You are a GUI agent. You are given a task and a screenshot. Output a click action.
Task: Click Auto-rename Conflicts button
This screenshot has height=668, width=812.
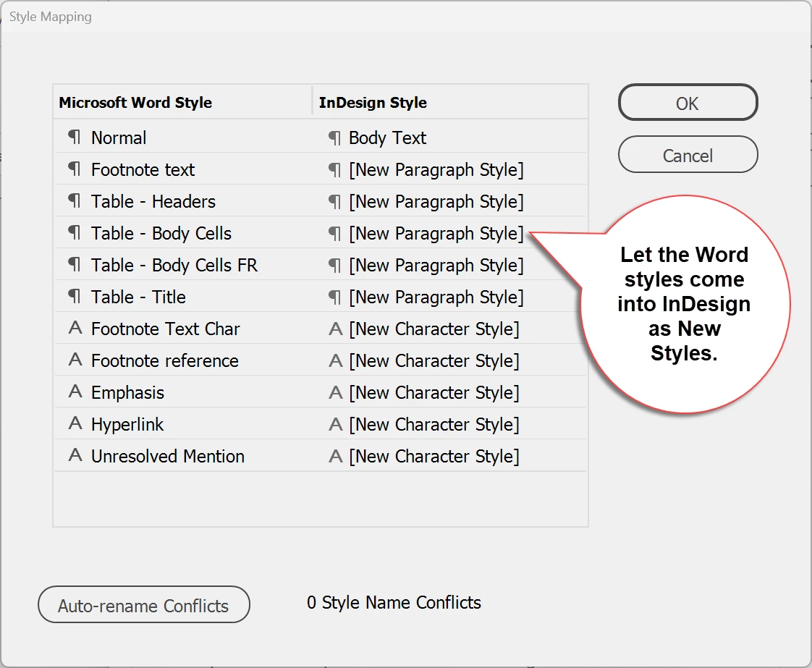point(144,605)
